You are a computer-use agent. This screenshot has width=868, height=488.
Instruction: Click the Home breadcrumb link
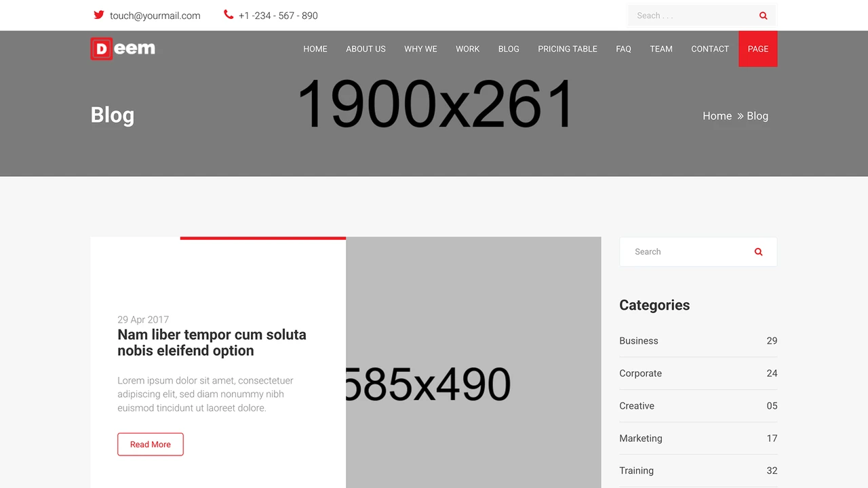pos(717,116)
